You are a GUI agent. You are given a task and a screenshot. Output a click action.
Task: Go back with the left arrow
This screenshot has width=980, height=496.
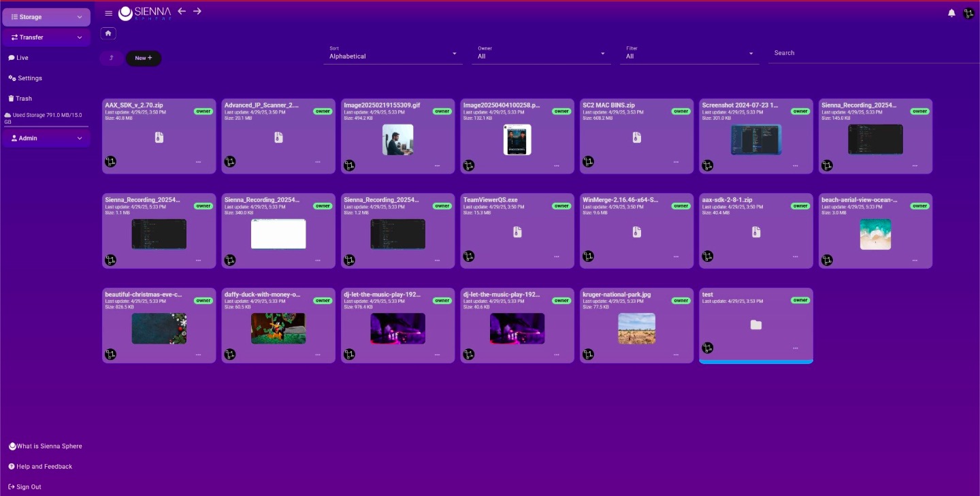(x=182, y=11)
